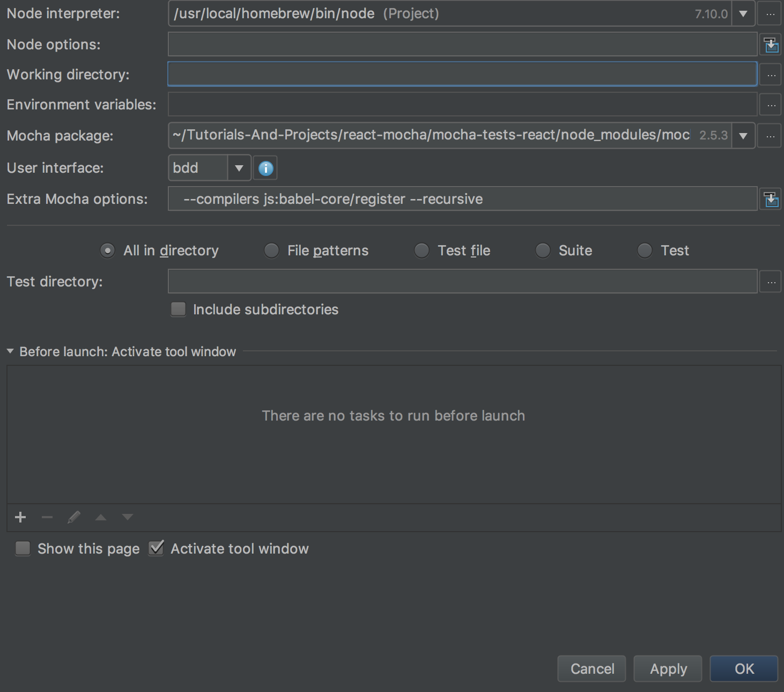Click the 'Extra Mocha options:' label
The image size is (784, 692).
77,199
